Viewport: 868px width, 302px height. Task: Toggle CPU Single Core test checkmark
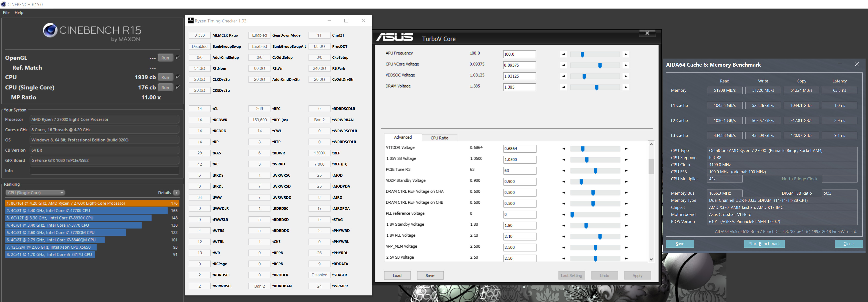(178, 87)
